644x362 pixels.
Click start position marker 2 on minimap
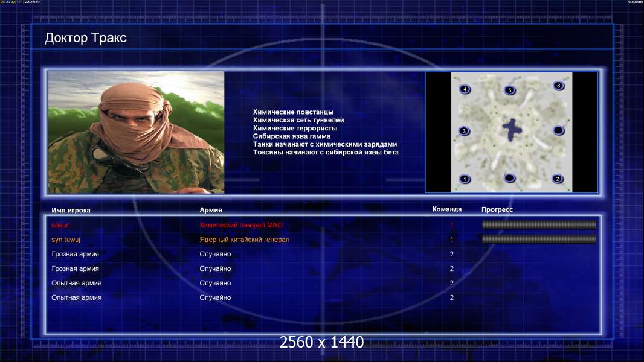point(558,179)
